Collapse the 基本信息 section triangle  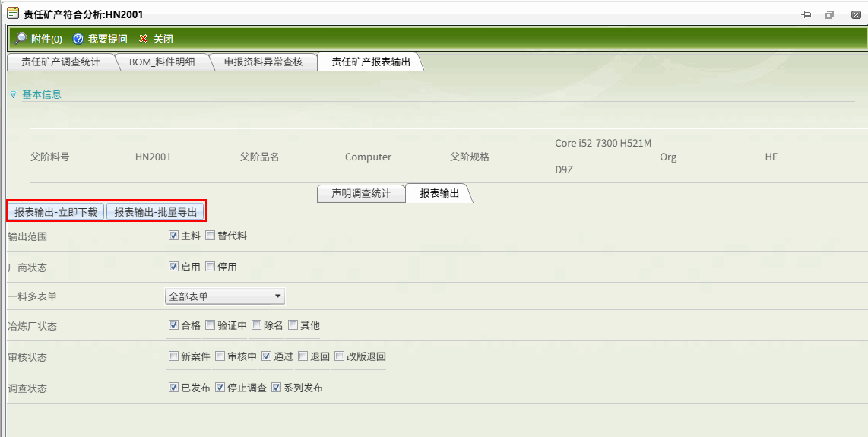(x=13, y=95)
